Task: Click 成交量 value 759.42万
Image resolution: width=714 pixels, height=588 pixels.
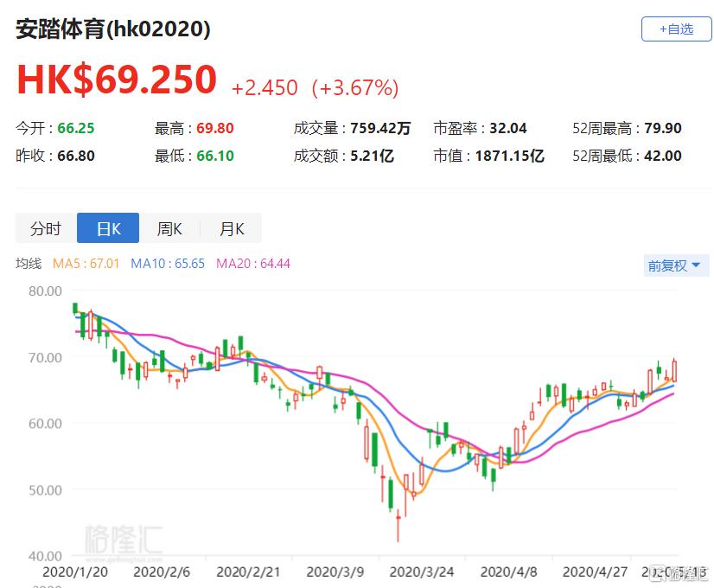Action: click(380, 129)
